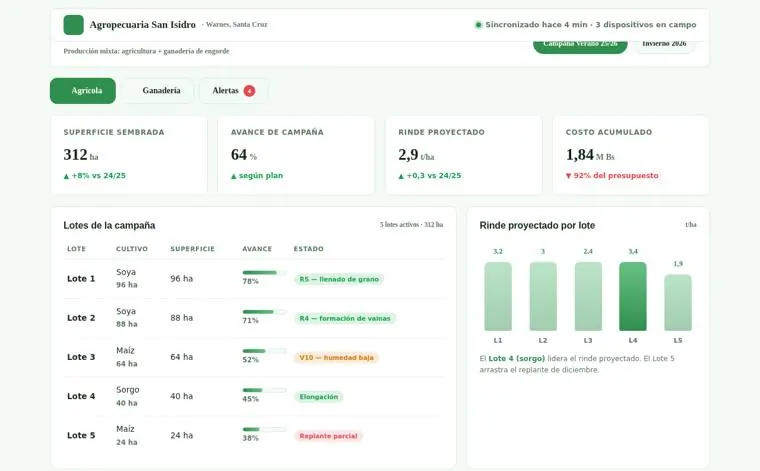Select the L3 bar in yield chart
Image resolution: width=760 pixels, height=471 pixels.
(x=588, y=297)
